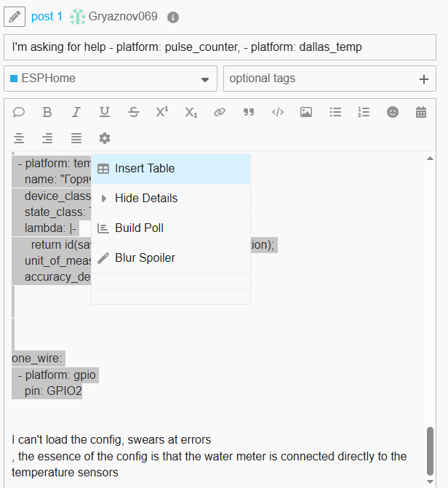Select Build Poll menu entry

coord(171,228)
